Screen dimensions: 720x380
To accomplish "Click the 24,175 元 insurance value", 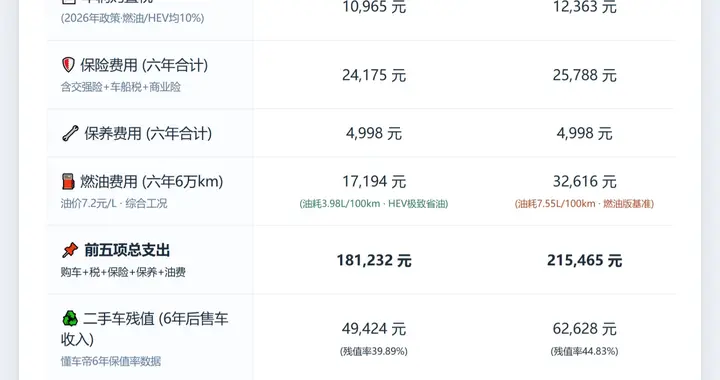I will point(374,75).
